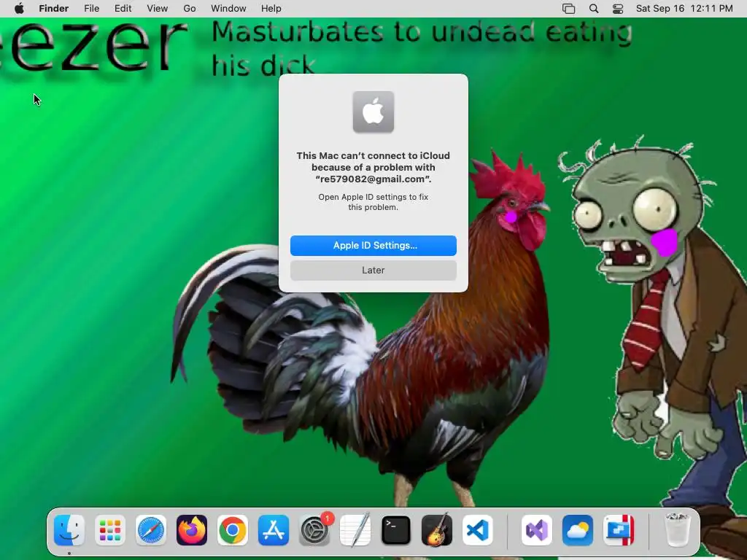Click the Spotlight search icon

pyautogui.click(x=594, y=9)
